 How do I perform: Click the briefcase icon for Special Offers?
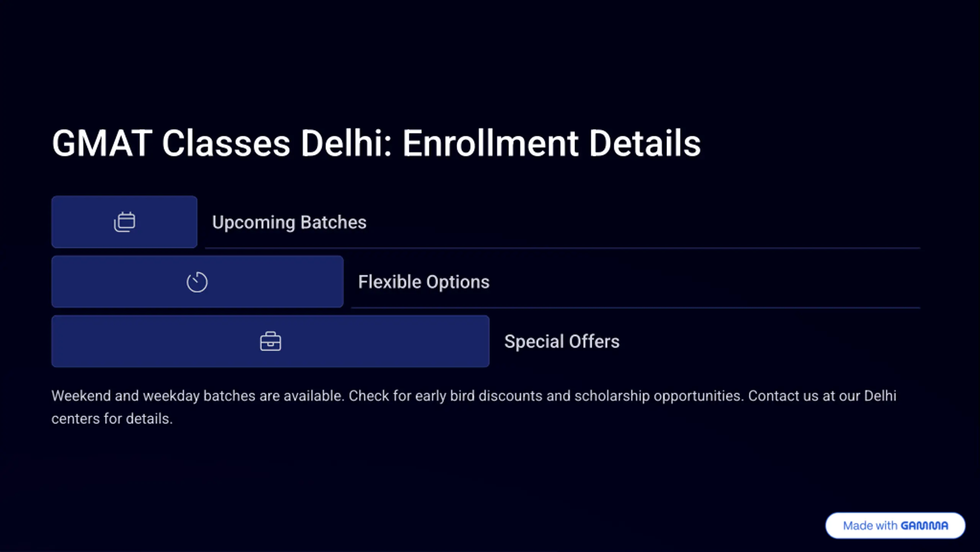click(271, 341)
